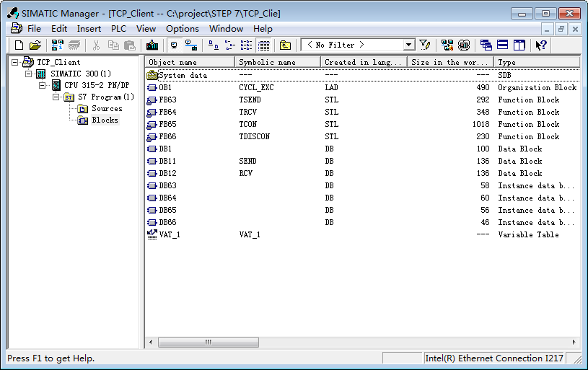Open the PLC menu
The height and width of the screenshot is (370, 588).
click(118, 29)
